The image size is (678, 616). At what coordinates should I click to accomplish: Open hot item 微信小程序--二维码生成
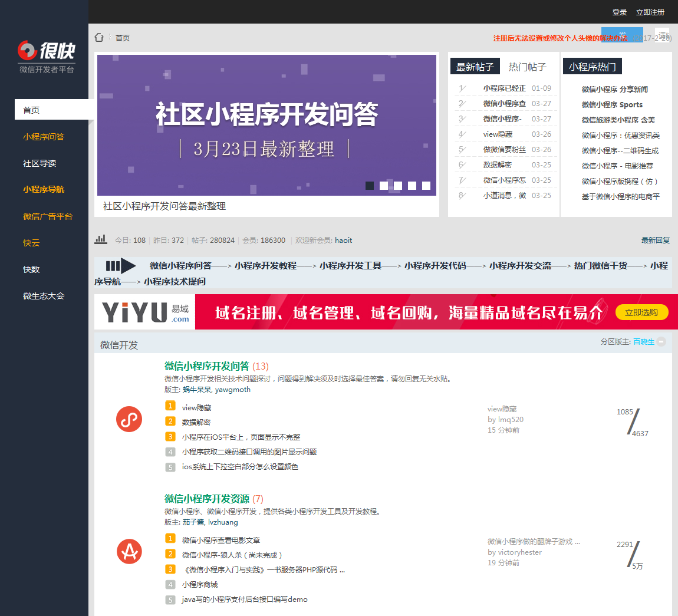pos(620,150)
